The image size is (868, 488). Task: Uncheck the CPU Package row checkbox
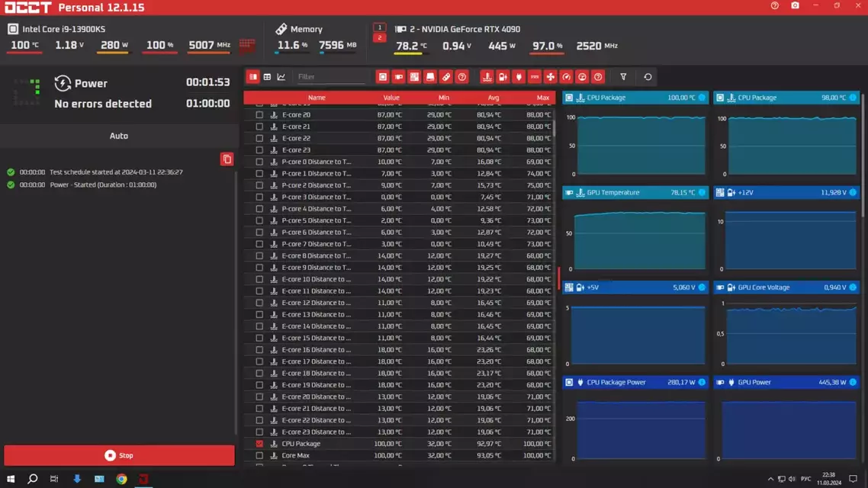pos(259,444)
